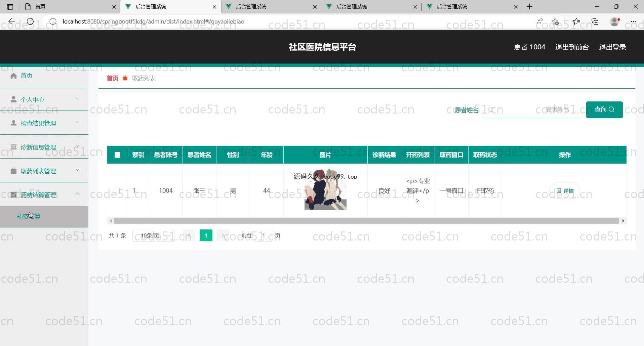Image resolution: width=644 pixels, height=346 pixels.
Task: Expand the 诊断信息管理 menu chevron
Action: click(x=77, y=146)
